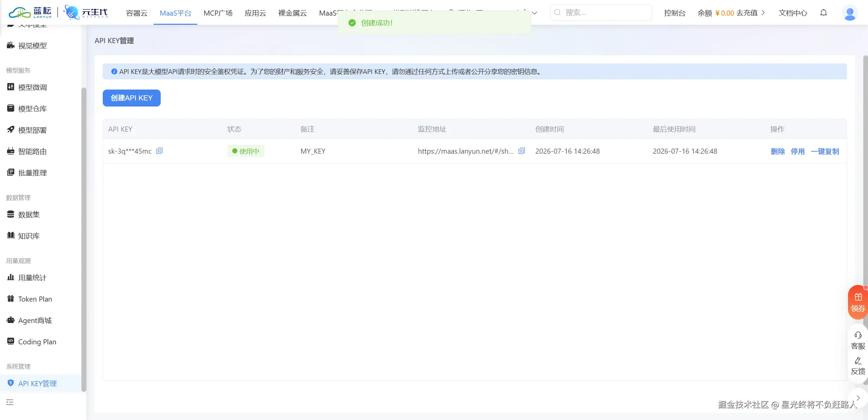
Task: Open MCP广场 tab
Action: [x=218, y=13]
